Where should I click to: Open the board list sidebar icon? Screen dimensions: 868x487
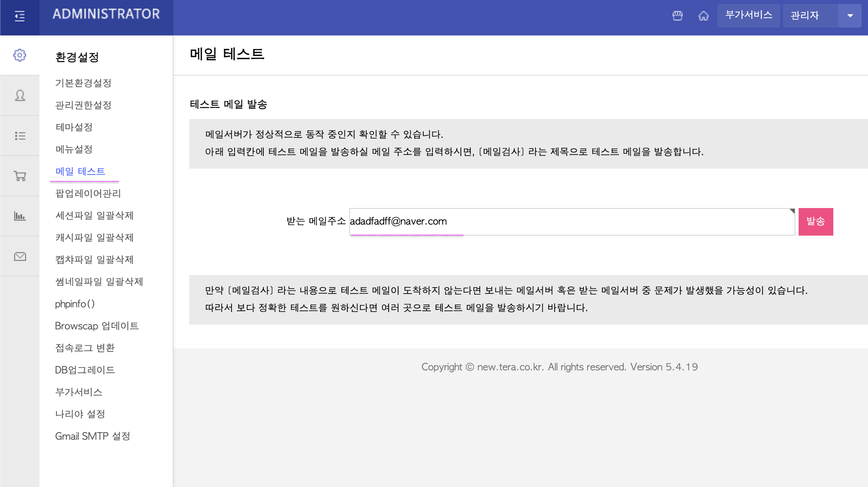tap(20, 136)
